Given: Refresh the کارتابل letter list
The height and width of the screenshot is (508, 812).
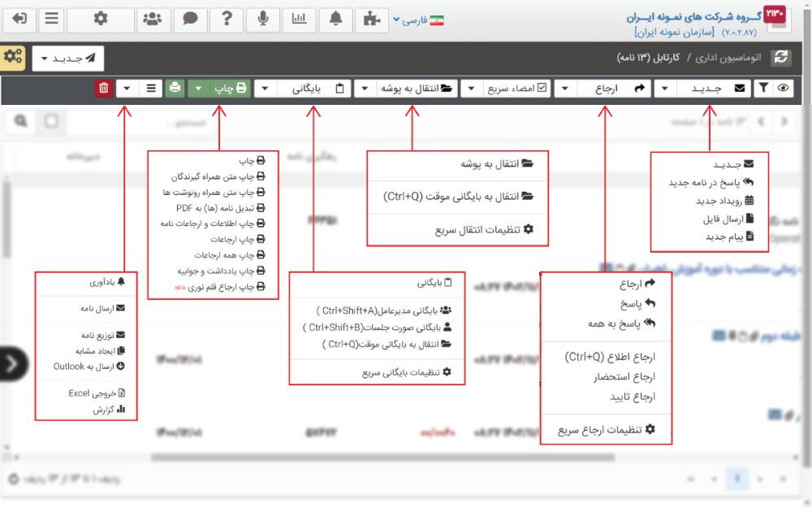Looking at the screenshot, I should (781, 59).
